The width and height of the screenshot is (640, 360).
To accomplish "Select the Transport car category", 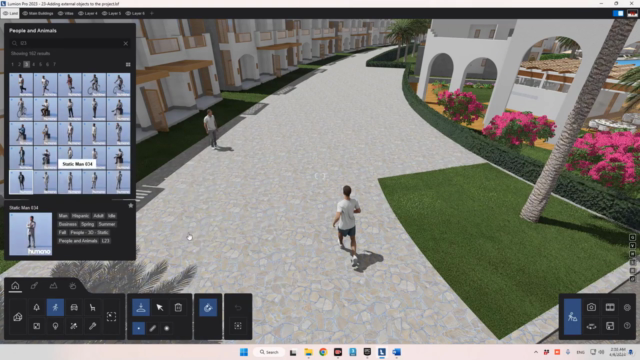I will click(x=74, y=307).
